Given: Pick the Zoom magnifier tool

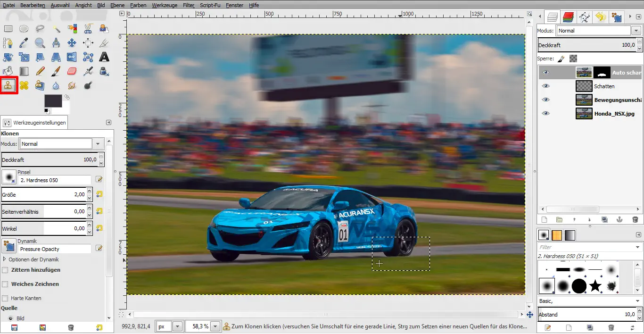Looking at the screenshot, I should [40, 43].
